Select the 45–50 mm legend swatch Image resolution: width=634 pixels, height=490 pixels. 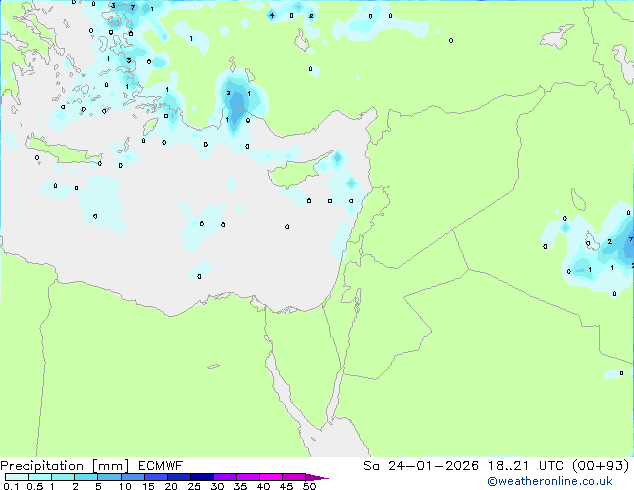coord(294,477)
